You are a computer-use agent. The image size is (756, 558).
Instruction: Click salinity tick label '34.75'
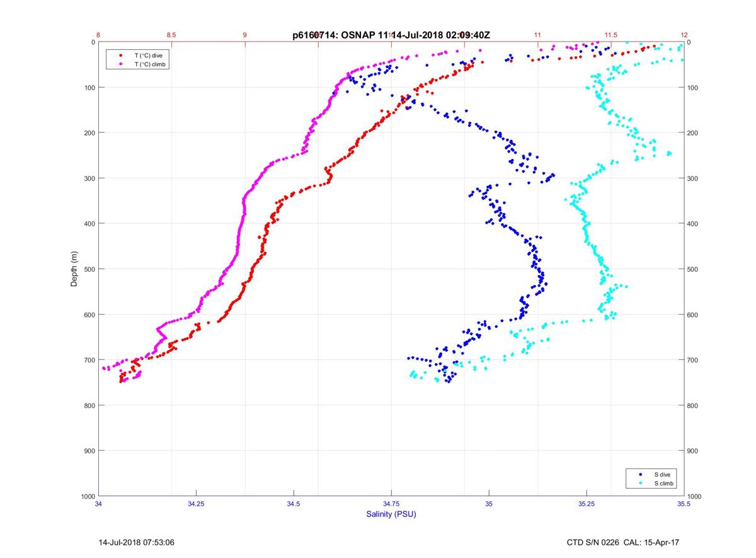pos(391,504)
